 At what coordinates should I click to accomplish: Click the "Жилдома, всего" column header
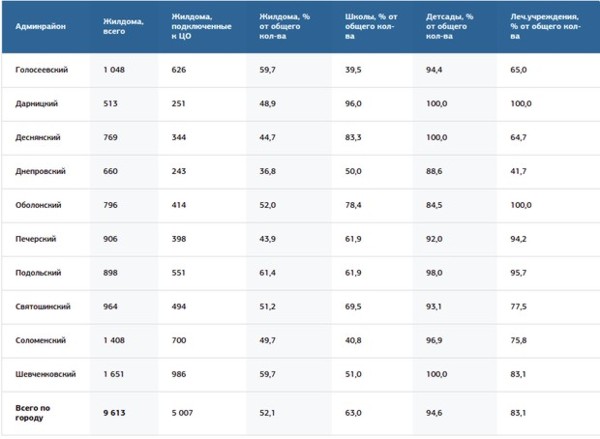coord(124,27)
